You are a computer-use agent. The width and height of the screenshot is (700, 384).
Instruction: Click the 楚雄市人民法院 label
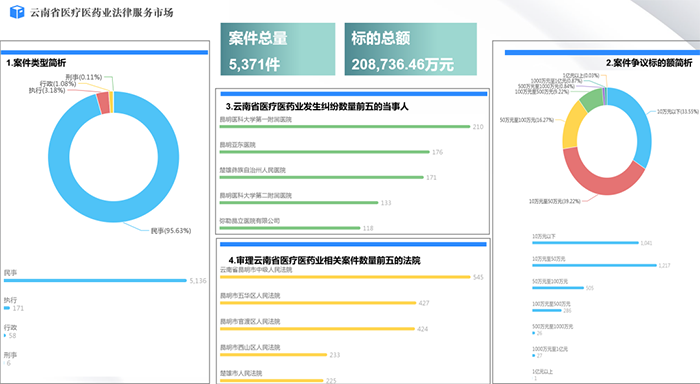coord(241,373)
